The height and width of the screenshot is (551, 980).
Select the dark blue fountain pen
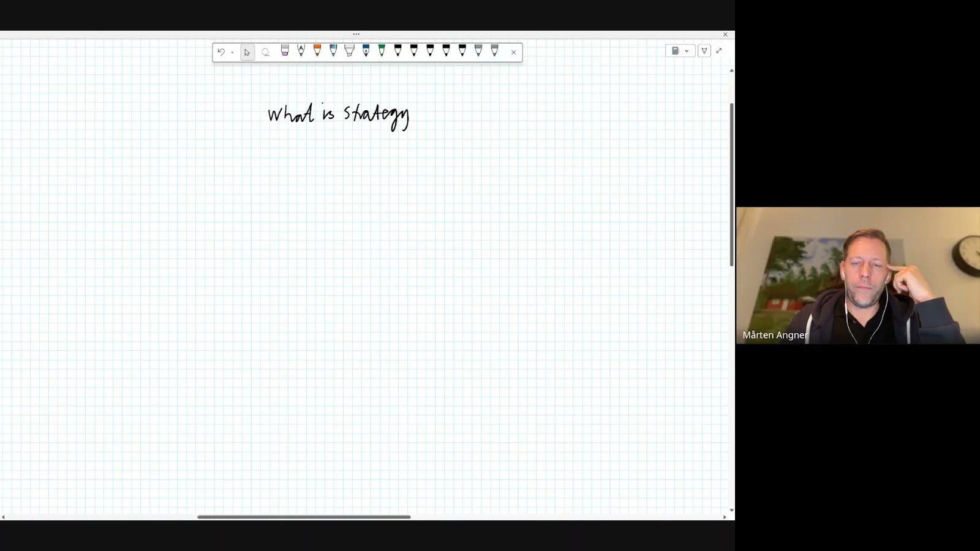click(x=366, y=52)
